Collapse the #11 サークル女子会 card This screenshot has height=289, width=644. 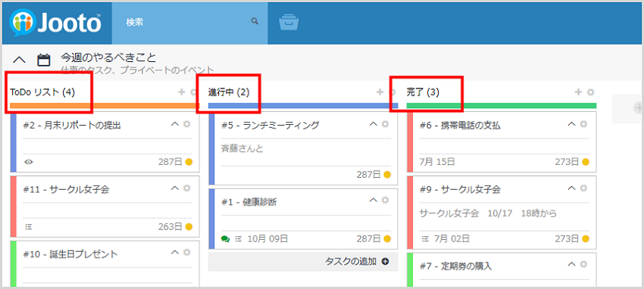point(175,188)
